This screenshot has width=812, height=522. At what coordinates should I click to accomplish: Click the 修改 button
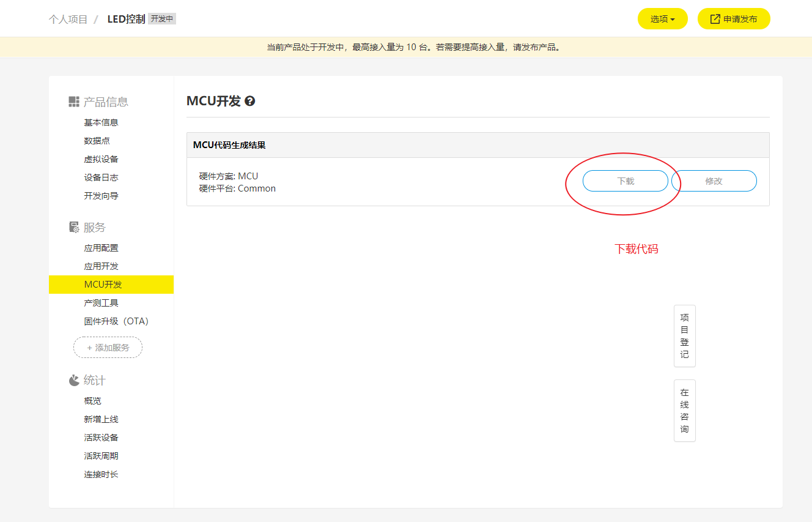pyautogui.click(x=714, y=181)
